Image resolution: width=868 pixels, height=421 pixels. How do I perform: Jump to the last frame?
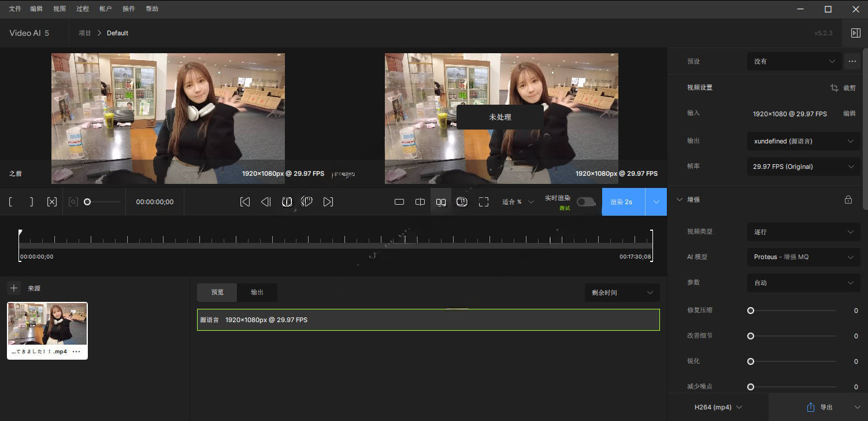coord(328,202)
